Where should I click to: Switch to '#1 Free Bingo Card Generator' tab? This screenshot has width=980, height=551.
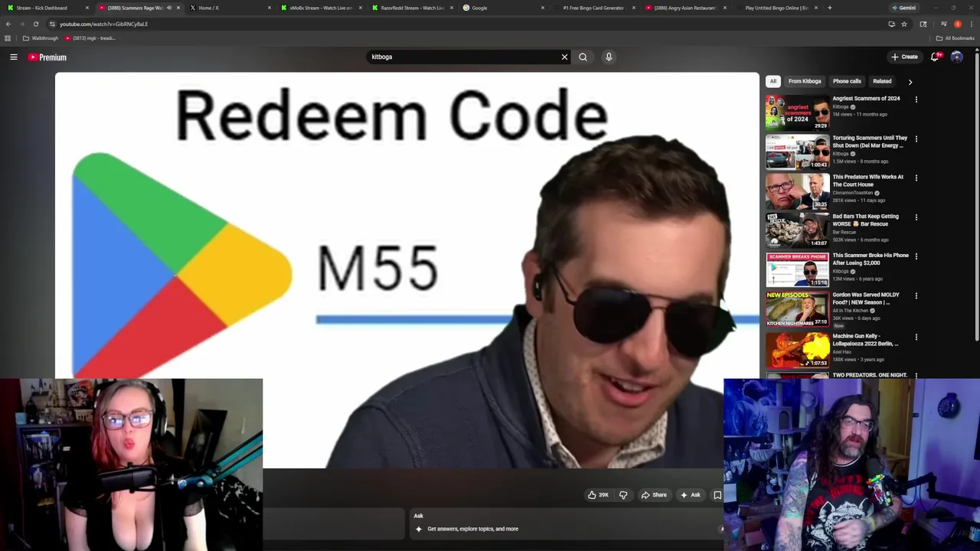click(x=593, y=8)
